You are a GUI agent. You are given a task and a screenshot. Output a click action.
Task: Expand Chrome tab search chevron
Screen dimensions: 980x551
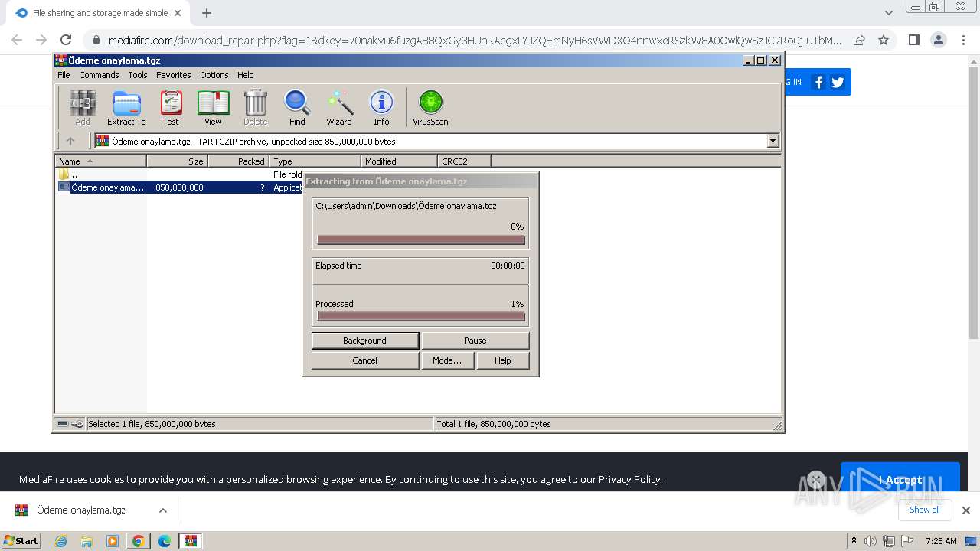click(x=888, y=13)
